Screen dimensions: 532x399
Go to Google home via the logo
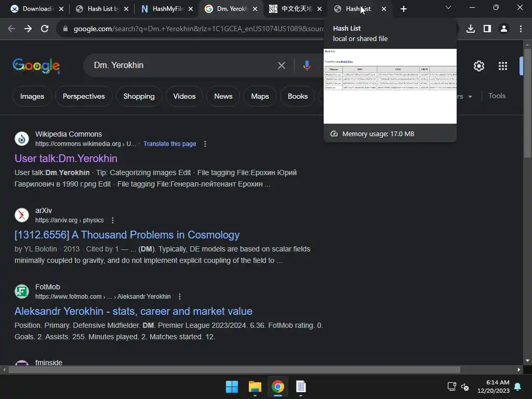(x=36, y=65)
